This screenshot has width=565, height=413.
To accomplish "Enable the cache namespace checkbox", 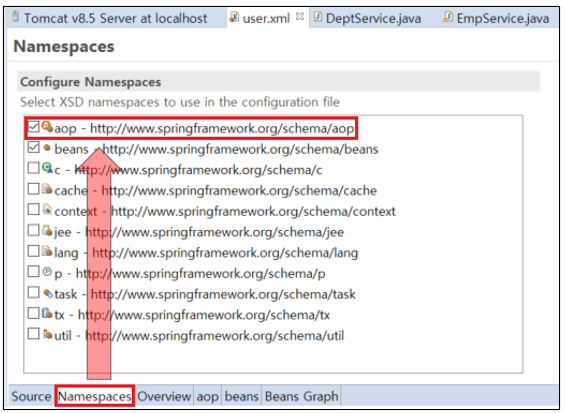I will coord(34,188).
